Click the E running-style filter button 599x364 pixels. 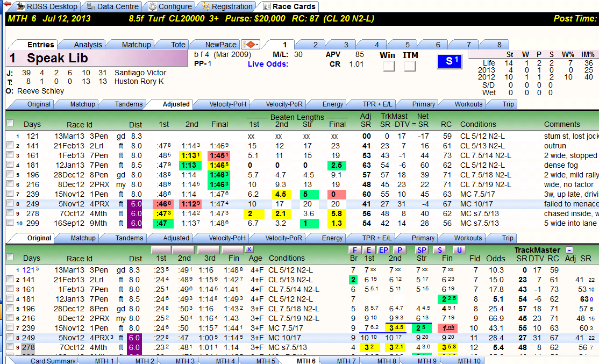369,250
